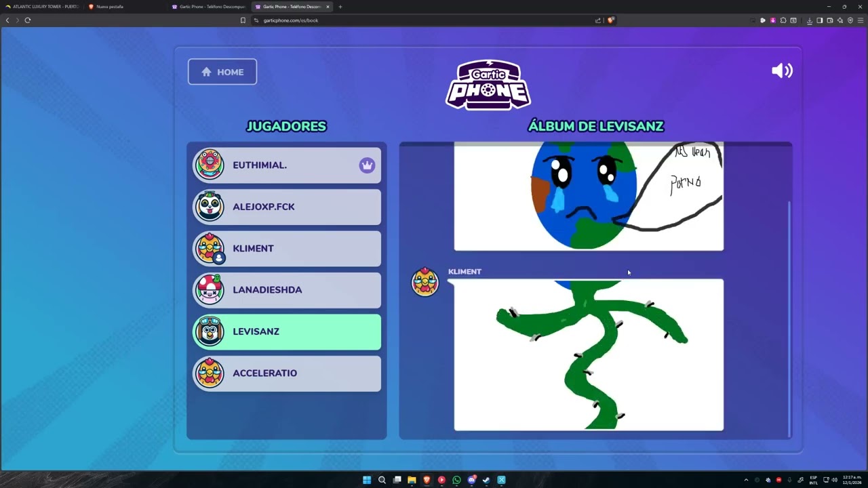The height and width of the screenshot is (488, 868).
Task: Select player ALEJOXP.FCK in the list
Action: coord(287,207)
